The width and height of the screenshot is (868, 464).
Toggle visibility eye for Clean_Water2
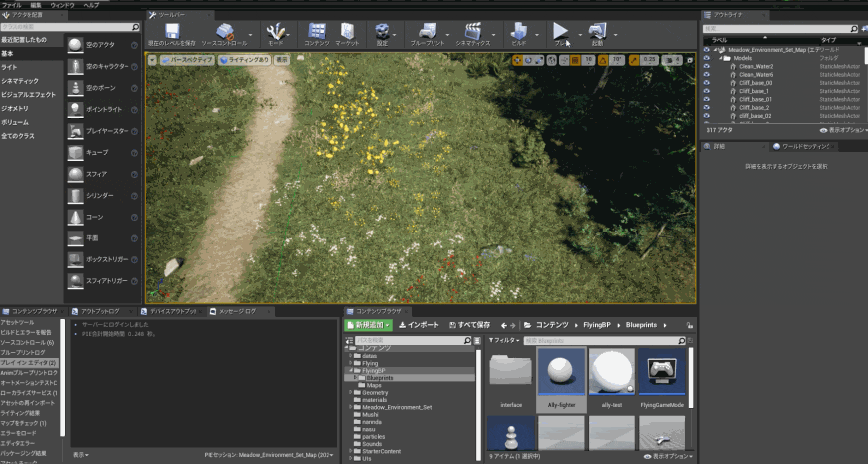707,66
